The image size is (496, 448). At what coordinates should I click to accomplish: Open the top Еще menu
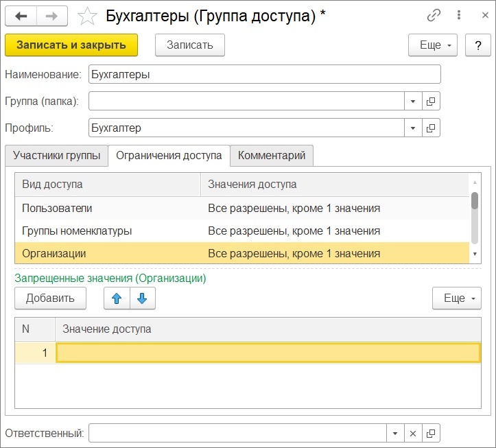pyautogui.click(x=433, y=45)
